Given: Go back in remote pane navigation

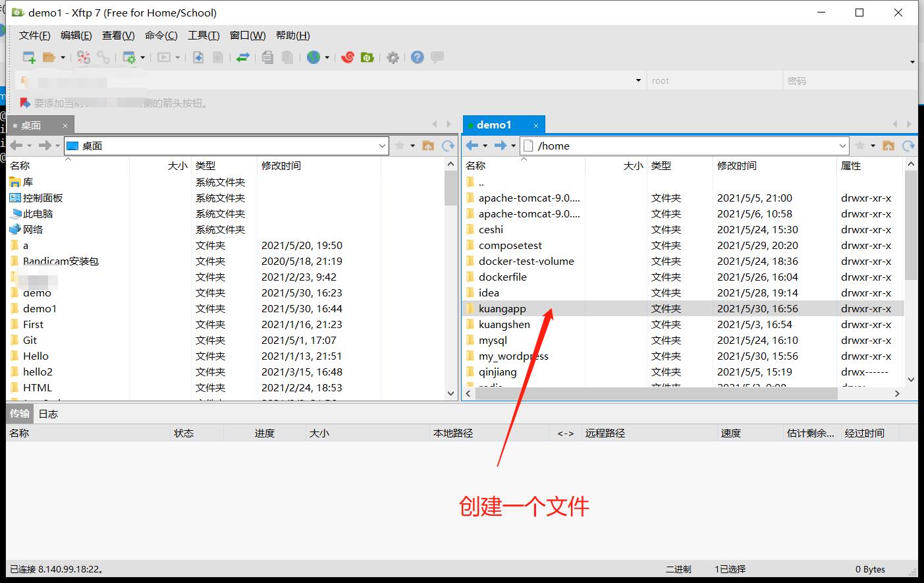Looking at the screenshot, I should (472, 146).
